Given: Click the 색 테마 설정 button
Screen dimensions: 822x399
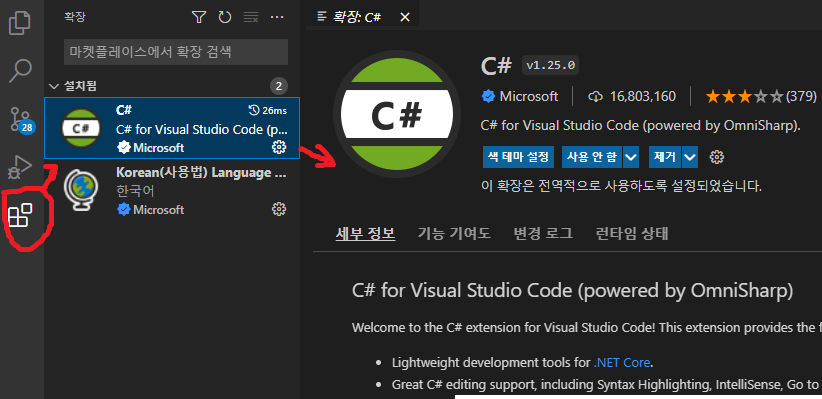Looking at the screenshot, I should pyautogui.click(x=518, y=157).
